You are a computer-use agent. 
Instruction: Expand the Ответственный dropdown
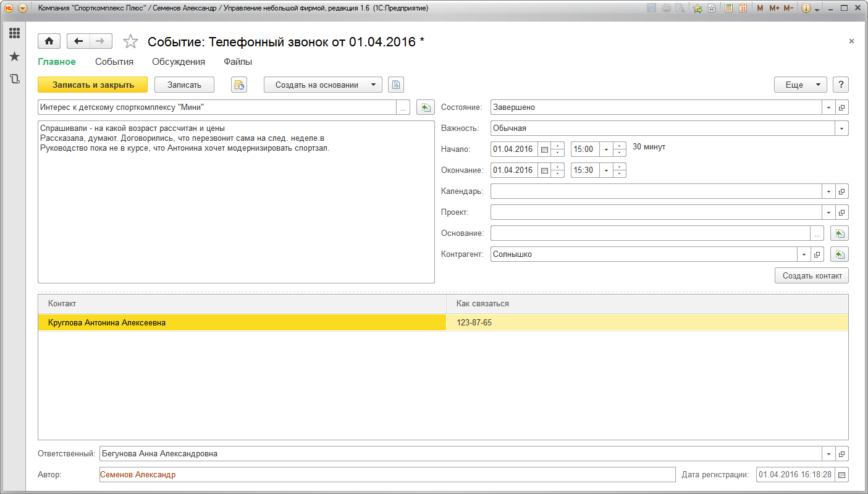[828, 454]
